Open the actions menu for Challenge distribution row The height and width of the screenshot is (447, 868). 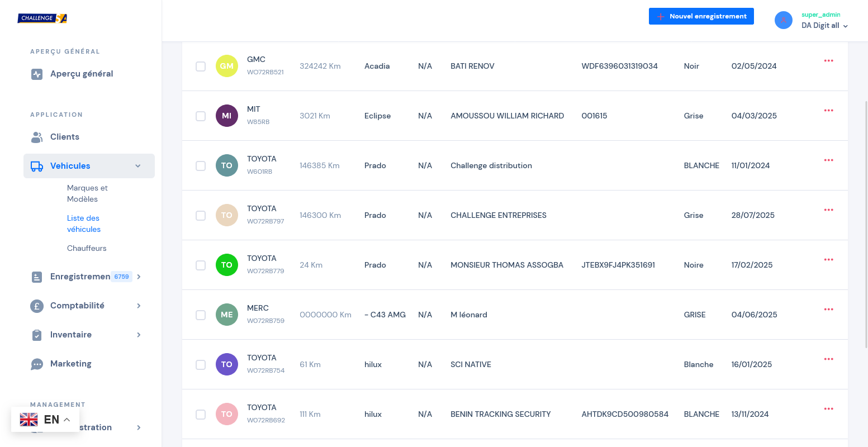click(829, 160)
